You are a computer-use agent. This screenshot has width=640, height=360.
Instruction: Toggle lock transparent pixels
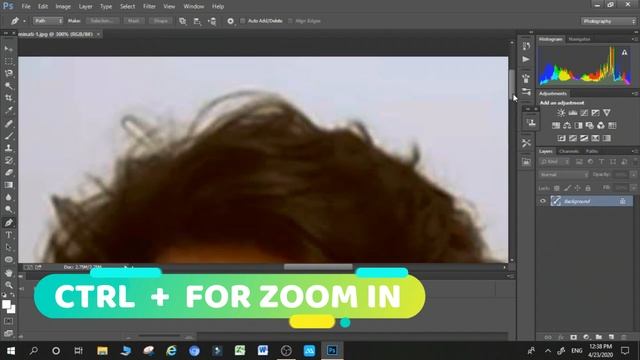point(556,188)
